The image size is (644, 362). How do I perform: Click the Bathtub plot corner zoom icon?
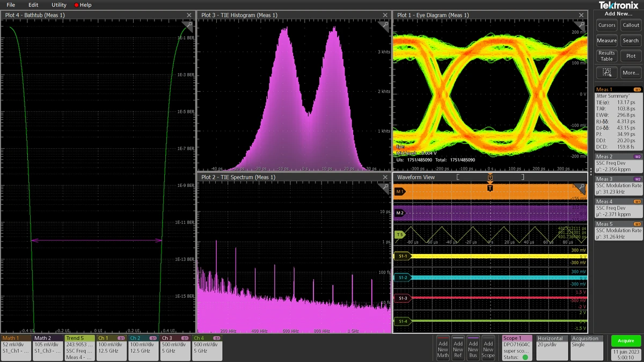click(x=188, y=26)
